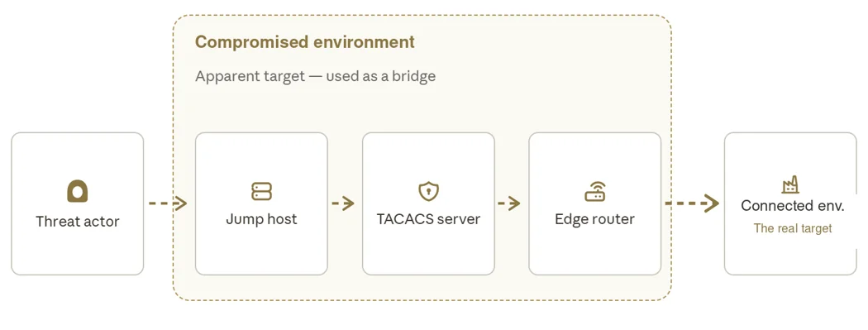Click the Connected env. factory icon
The image size is (868, 330).
click(790, 184)
